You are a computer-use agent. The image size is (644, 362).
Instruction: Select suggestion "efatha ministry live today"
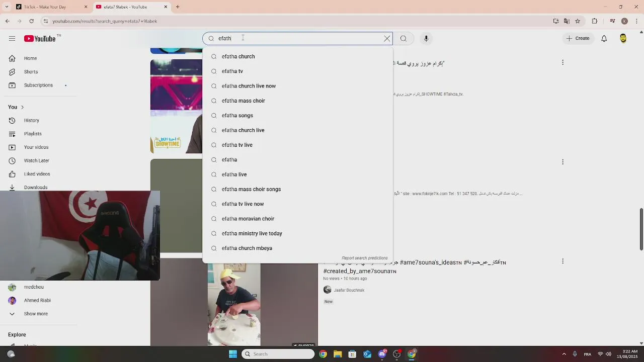click(x=297, y=233)
